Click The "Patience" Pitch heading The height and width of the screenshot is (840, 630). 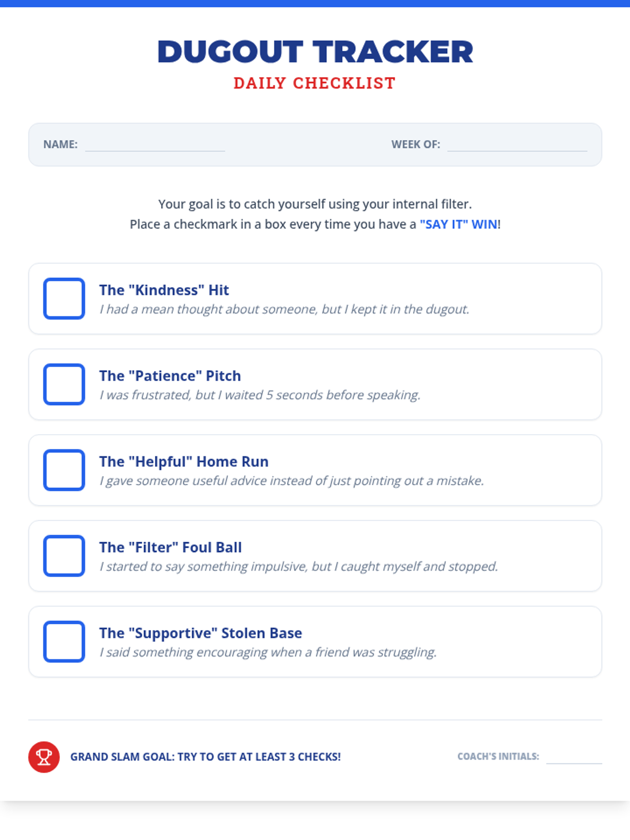pos(170,376)
